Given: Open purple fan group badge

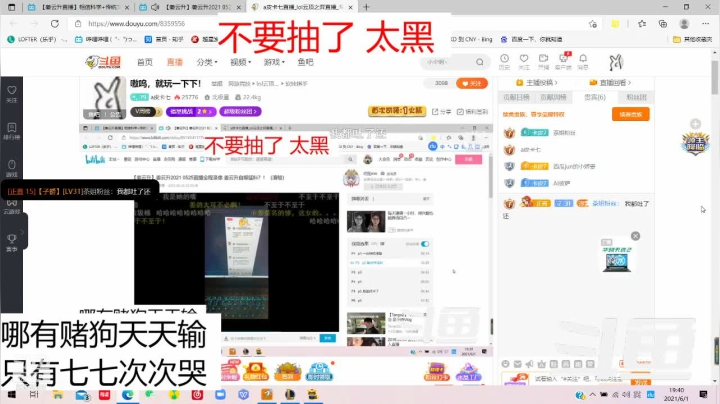Looking at the screenshot, I should click(240, 111).
